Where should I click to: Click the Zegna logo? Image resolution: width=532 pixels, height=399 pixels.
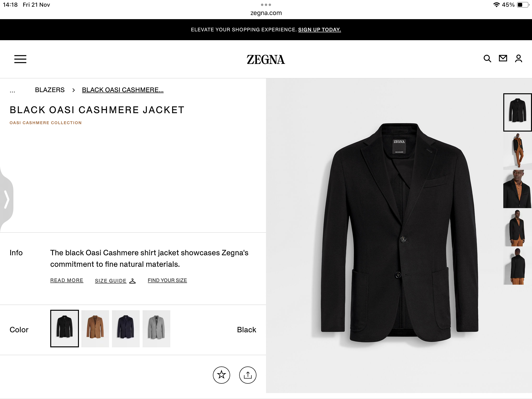pyautogui.click(x=266, y=59)
